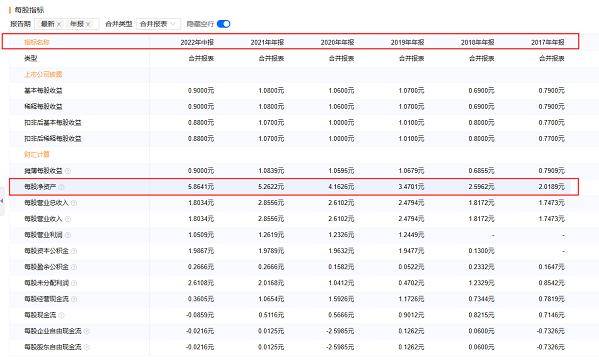Select the 2021年年报 column header

pos(267,42)
